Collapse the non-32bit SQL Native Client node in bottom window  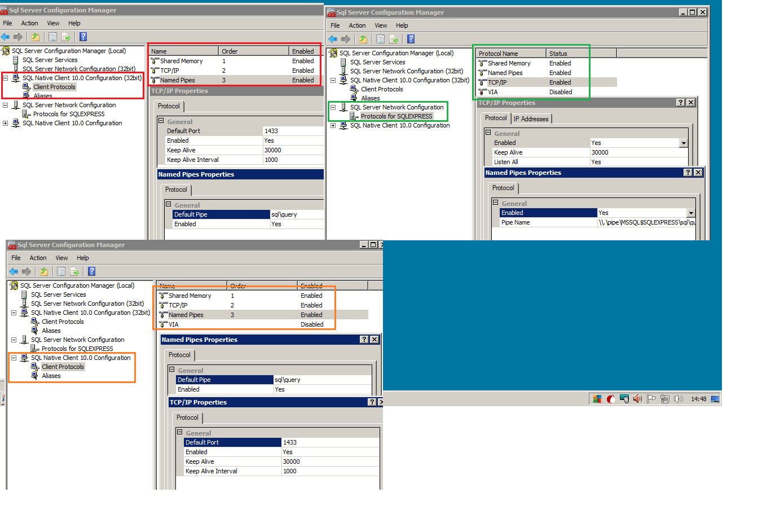[14, 358]
